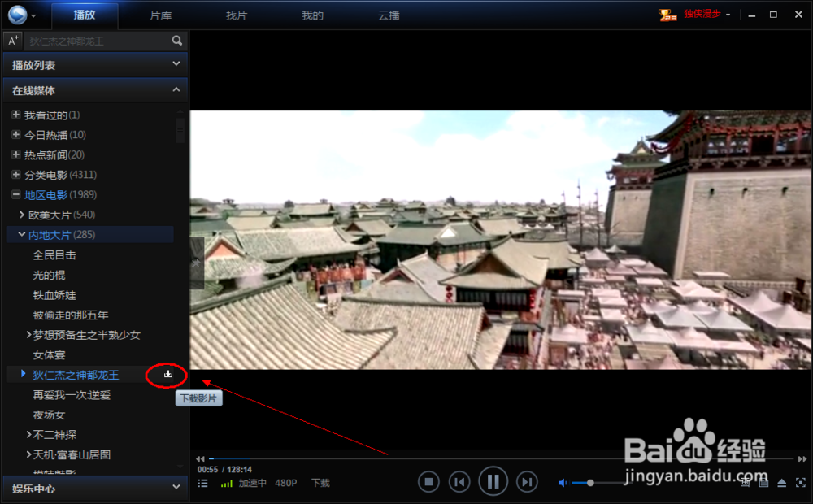
Task: Select the movie 夜场女
Action: (50, 415)
